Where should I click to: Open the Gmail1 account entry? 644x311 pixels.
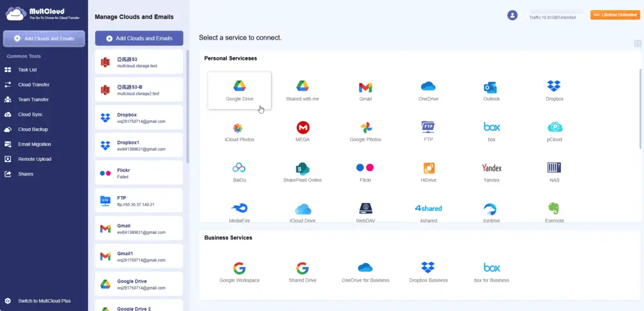tap(139, 256)
